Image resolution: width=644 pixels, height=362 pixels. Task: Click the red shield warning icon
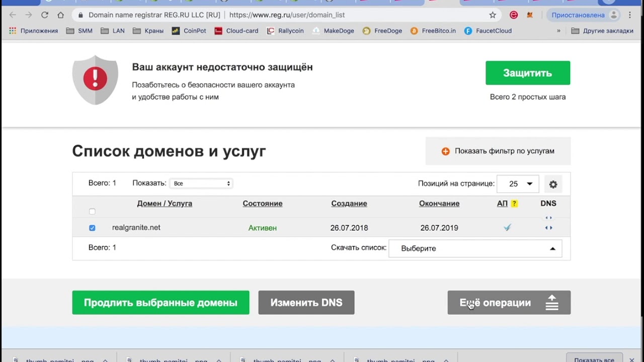coord(95,79)
